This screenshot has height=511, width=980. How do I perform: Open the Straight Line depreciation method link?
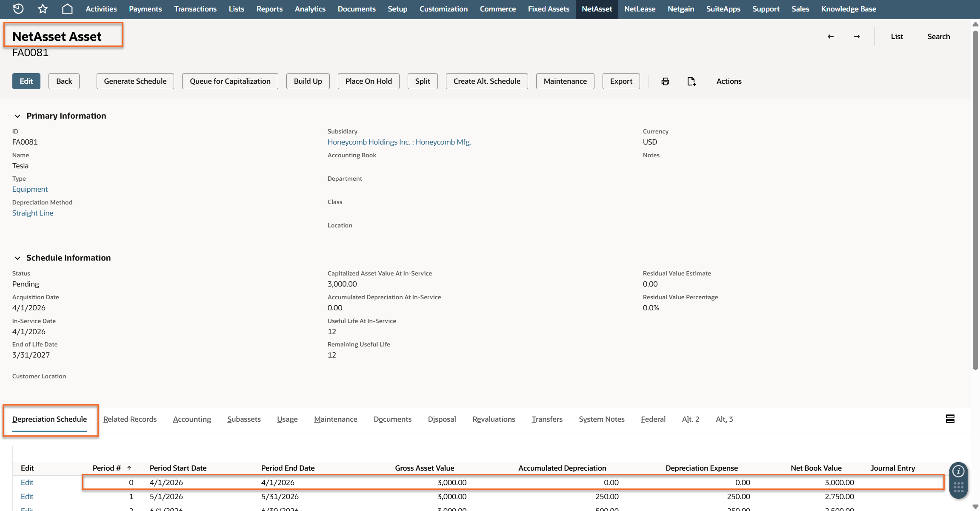33,213
